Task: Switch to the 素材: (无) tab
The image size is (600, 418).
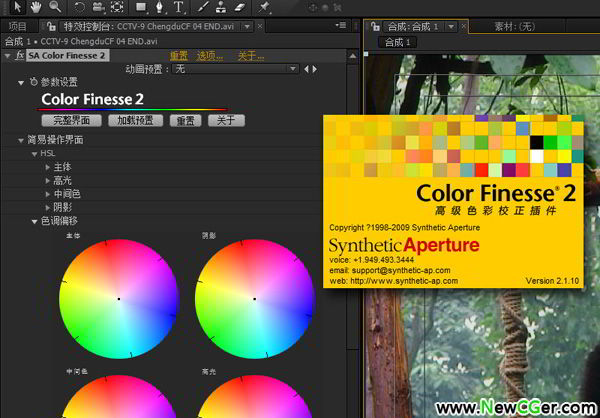Action: click(515, 26)
